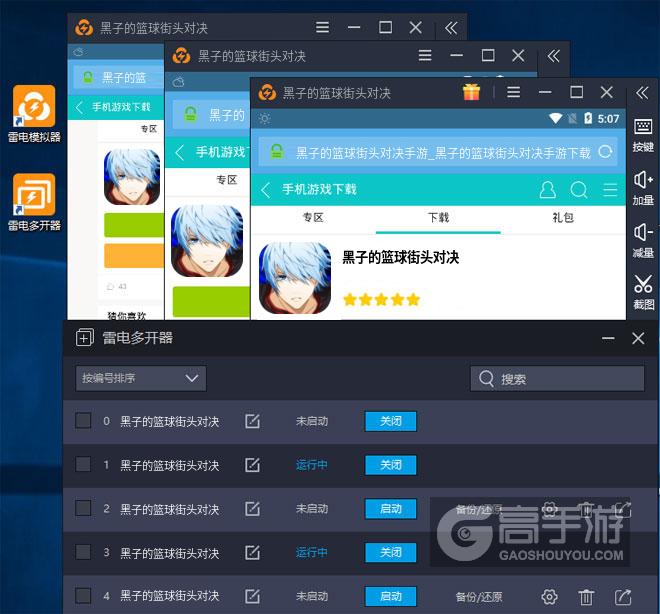Close the 雷电多开器 window
The height and width of the screenshot is (614, 660).
[638, 338]
